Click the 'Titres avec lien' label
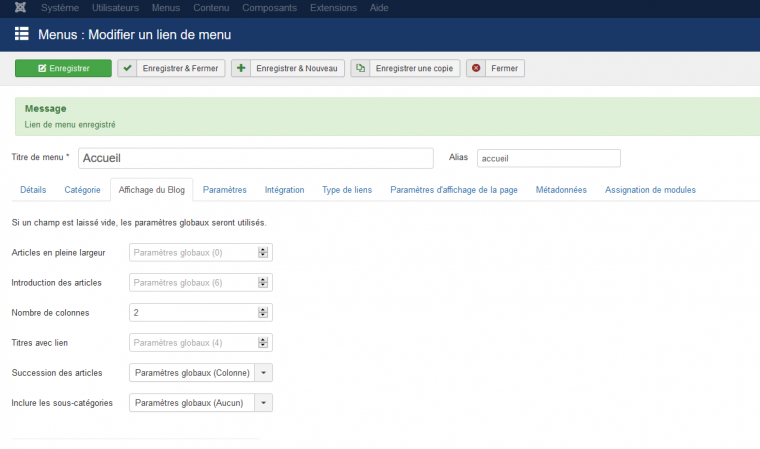Viewport: 760px width, 449px height. point(40,343)
